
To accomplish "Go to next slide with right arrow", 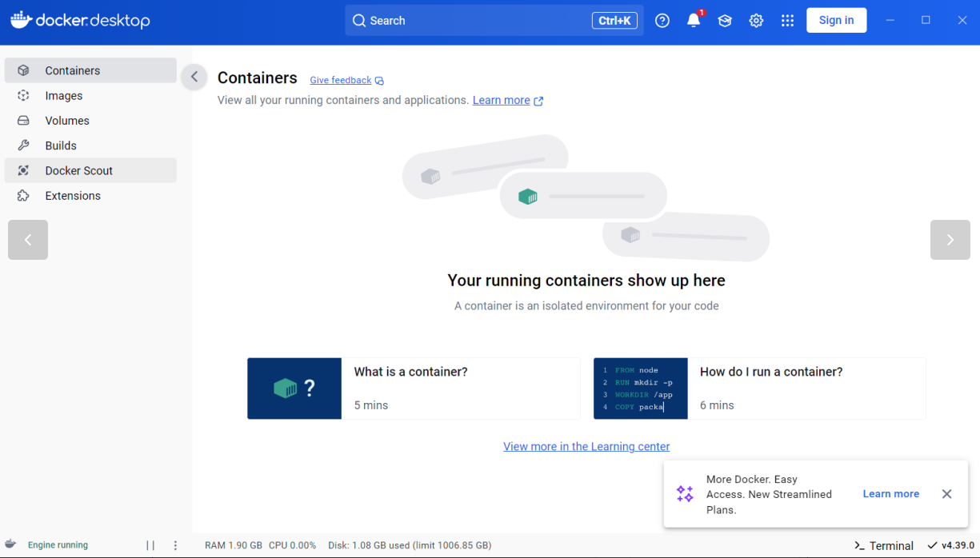I will coord(950,240).
